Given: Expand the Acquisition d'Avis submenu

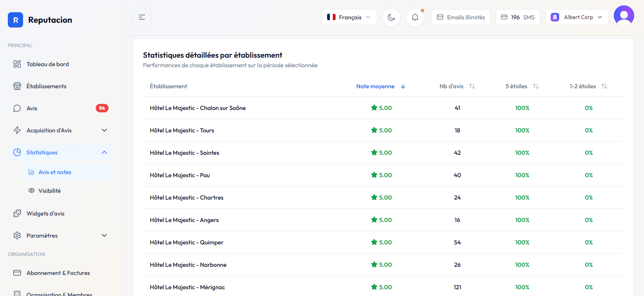Looking at the screenshot, I should click(x=104, y=130).
